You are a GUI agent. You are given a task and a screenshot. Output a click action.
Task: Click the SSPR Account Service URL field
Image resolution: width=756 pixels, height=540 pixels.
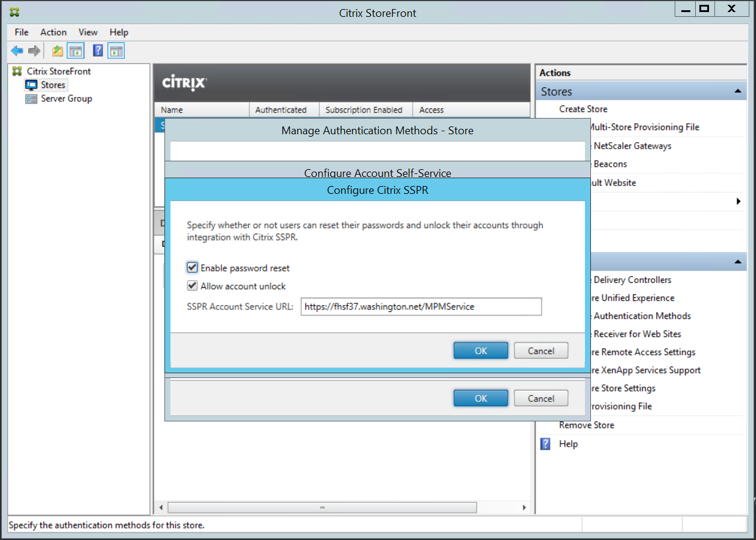[x=421, y=306]
